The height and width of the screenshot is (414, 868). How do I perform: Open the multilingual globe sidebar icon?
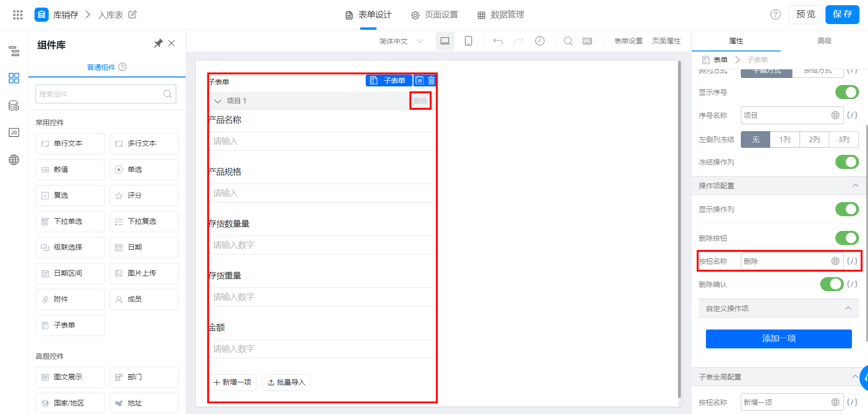pos(14,160)
